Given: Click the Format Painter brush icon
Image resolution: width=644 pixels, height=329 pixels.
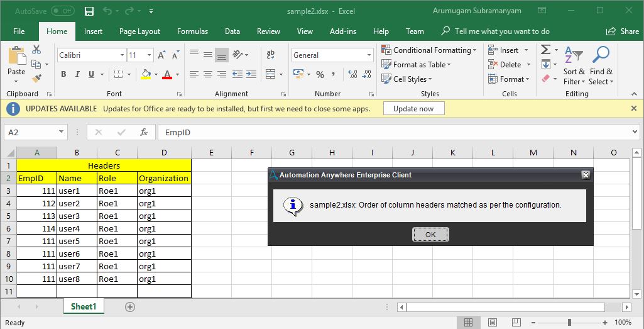Looking at the screenshot, I should [x=36, y=78].
